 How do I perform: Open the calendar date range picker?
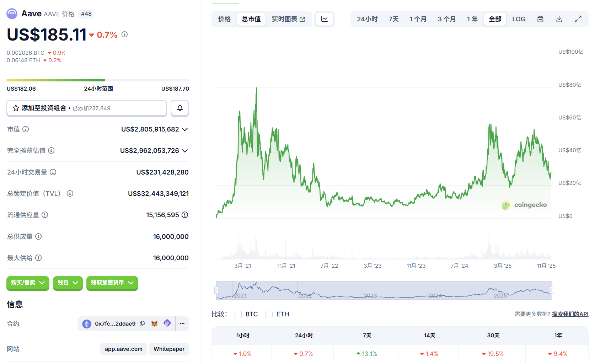pos(540,19)
